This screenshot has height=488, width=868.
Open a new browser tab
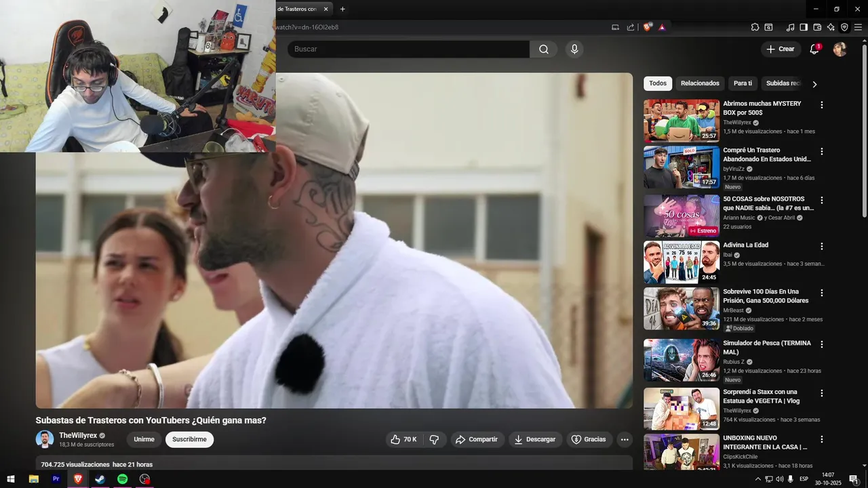click(342, 9)
